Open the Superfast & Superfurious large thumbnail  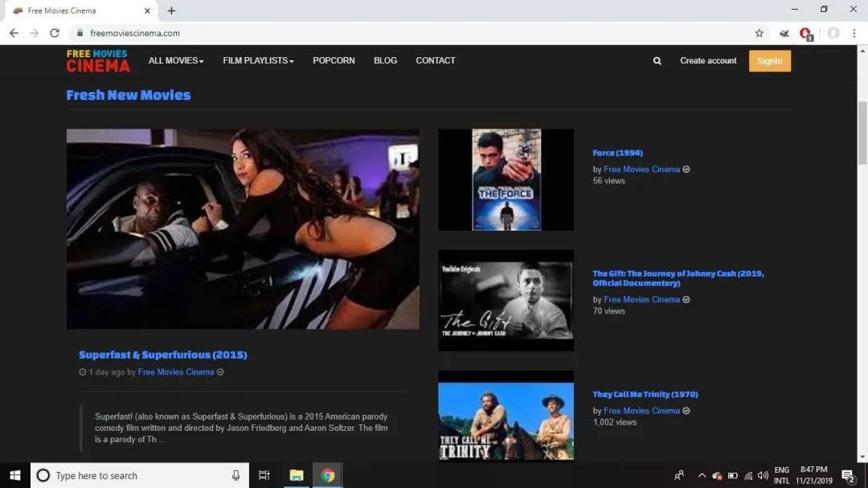243,229
